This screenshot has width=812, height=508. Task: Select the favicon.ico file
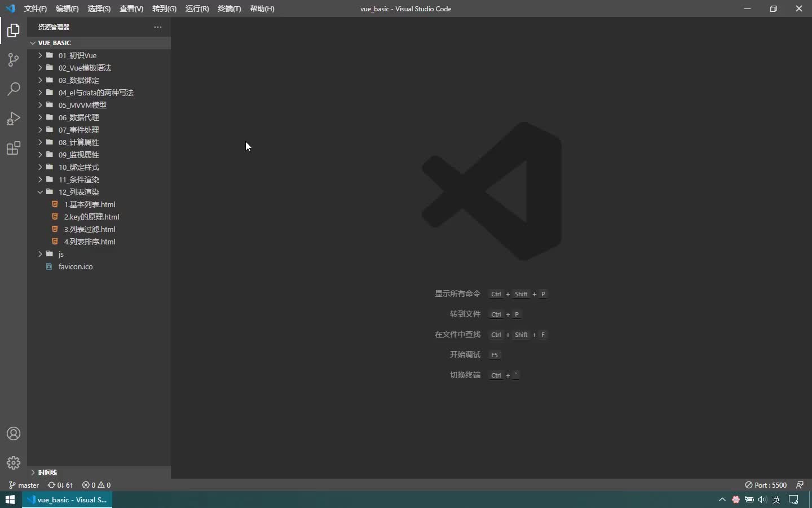[x=99, y=266]
